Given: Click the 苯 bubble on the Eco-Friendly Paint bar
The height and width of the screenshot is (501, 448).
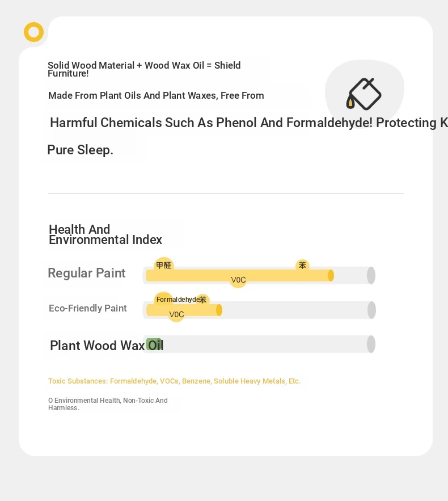Looking at the screenshot, I should (202, 300).
